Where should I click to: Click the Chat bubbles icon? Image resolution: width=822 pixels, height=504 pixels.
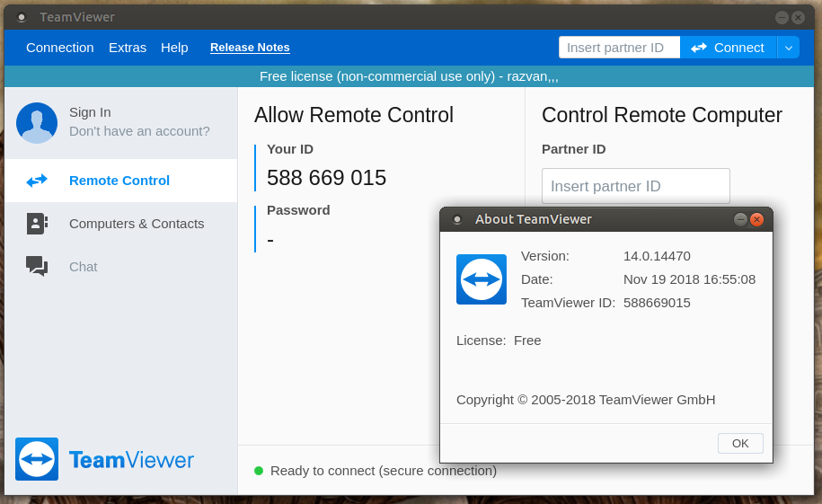click(x=37, y=266)
